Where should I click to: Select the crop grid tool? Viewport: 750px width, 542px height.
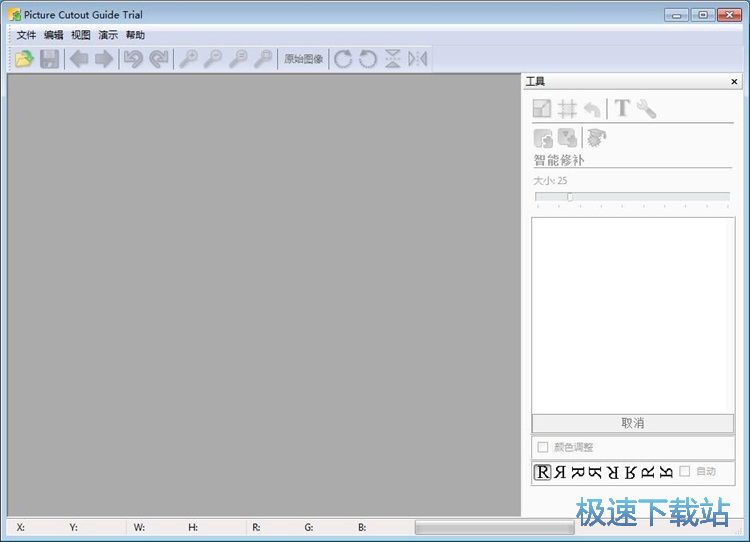[567, 109]
